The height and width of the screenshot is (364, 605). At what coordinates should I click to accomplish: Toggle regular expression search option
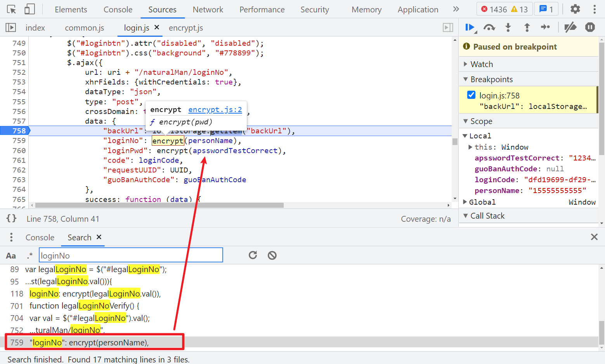coord(30,255)
